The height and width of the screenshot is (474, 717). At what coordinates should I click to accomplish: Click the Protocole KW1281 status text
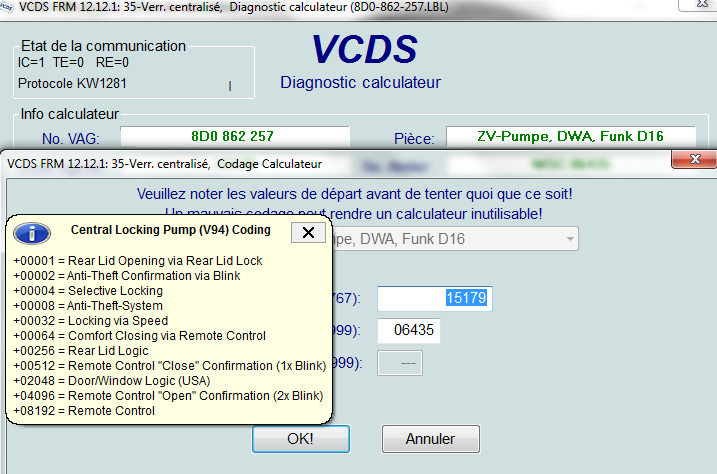point(72,83)
